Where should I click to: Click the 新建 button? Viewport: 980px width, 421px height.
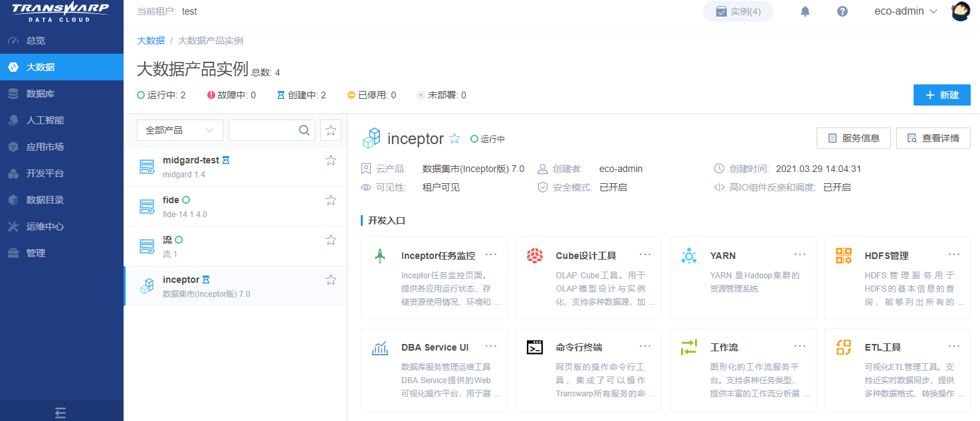tap(942, 95)
